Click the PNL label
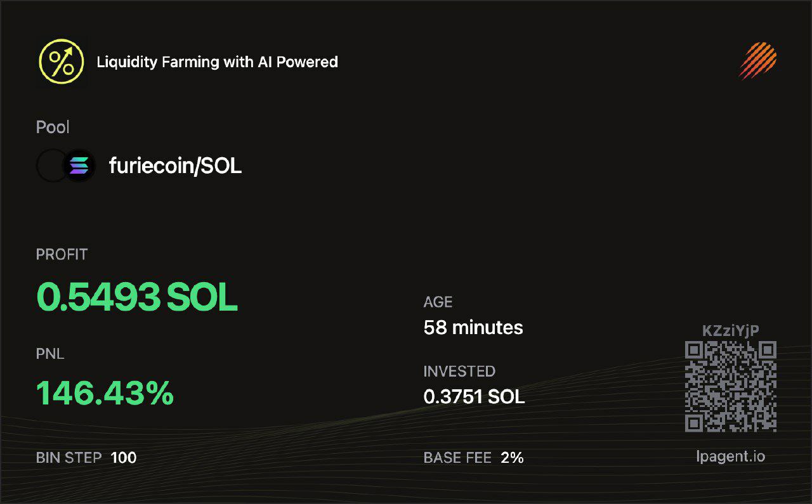Screen dimensions: 812x504 click(x=50, y=354)
